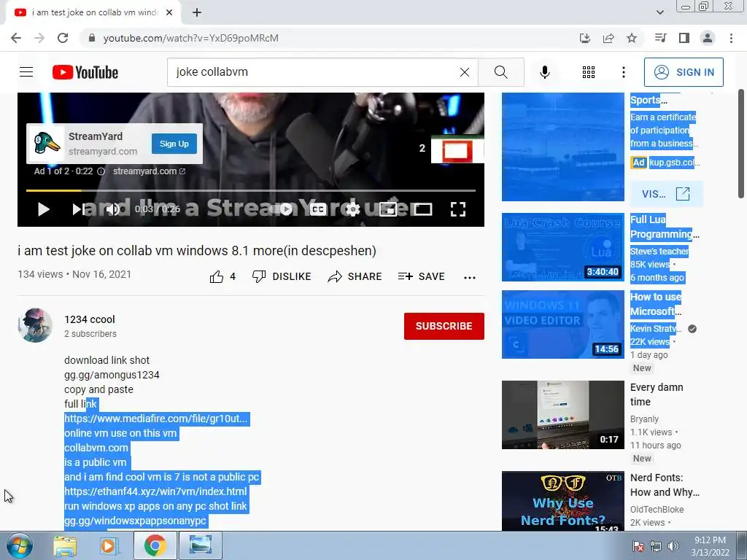Open a new browser tab

click(197, 13)
